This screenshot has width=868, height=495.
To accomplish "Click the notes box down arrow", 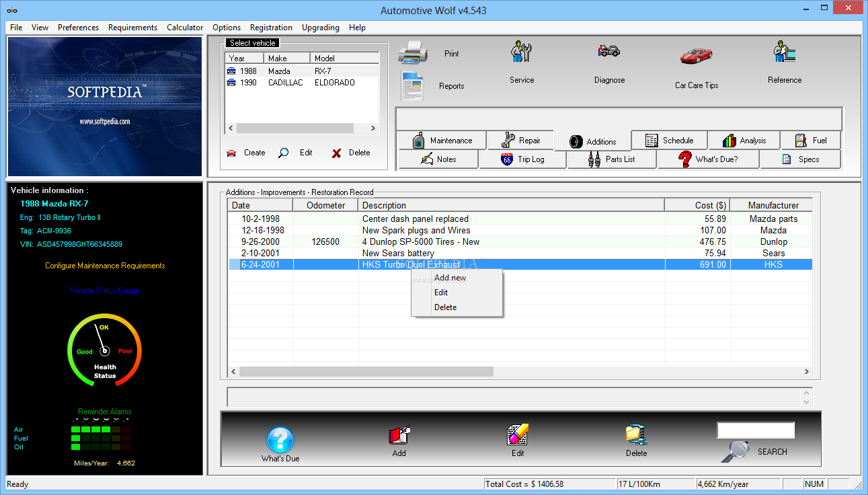I will point(807,402).
